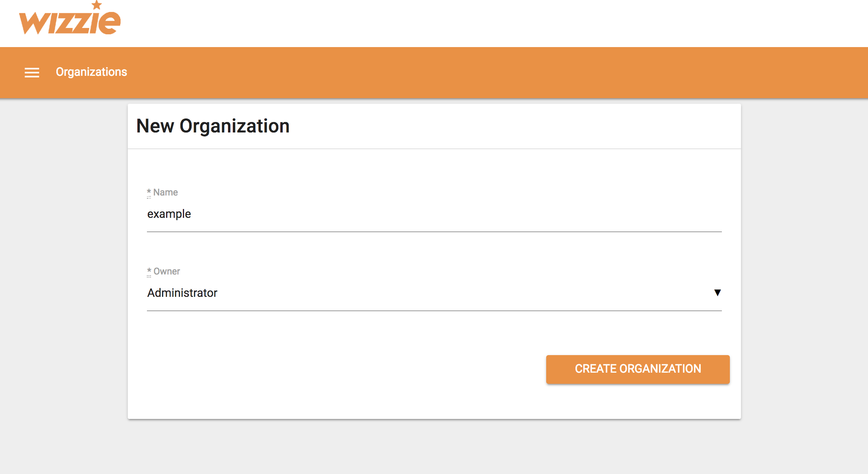The width and height of the screenshot is (868, 474).
Task: Click the Wizzie logo
Action: (70, 18)
